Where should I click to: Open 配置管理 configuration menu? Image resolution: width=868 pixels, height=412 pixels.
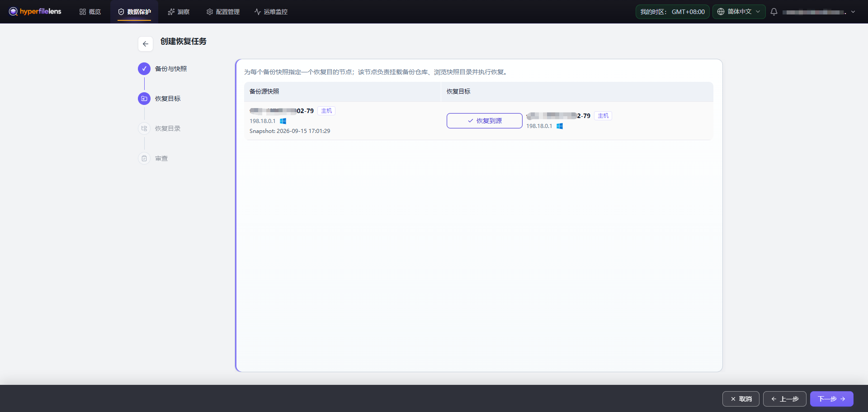coord(223,12)
